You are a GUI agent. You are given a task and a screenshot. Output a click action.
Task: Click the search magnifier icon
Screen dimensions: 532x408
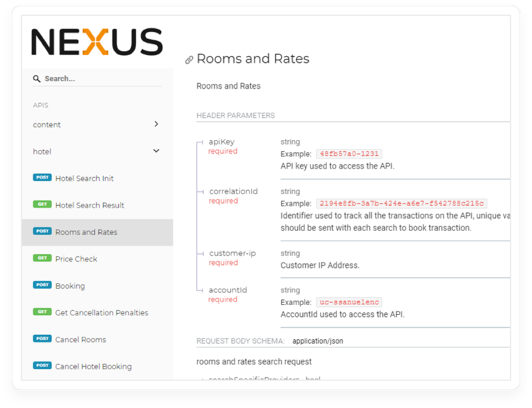37,79
